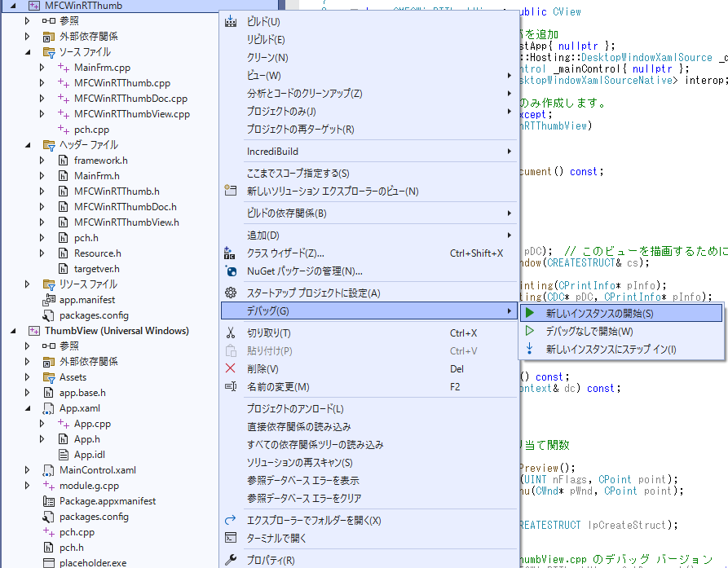Expand the MainControl.xaml node
The image size is (728, 568).
tap(28, 469)
